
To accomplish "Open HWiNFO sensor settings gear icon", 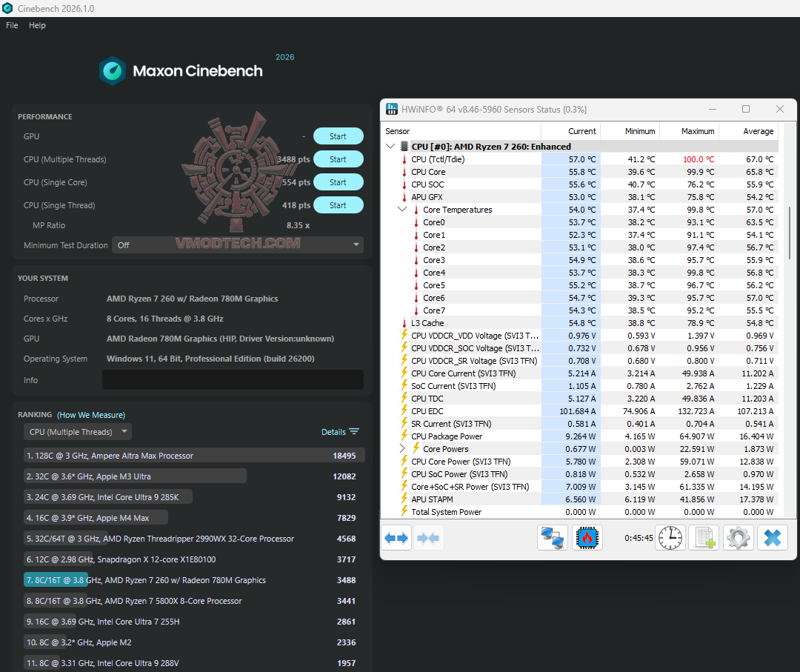I will click(x=739, y=538).
